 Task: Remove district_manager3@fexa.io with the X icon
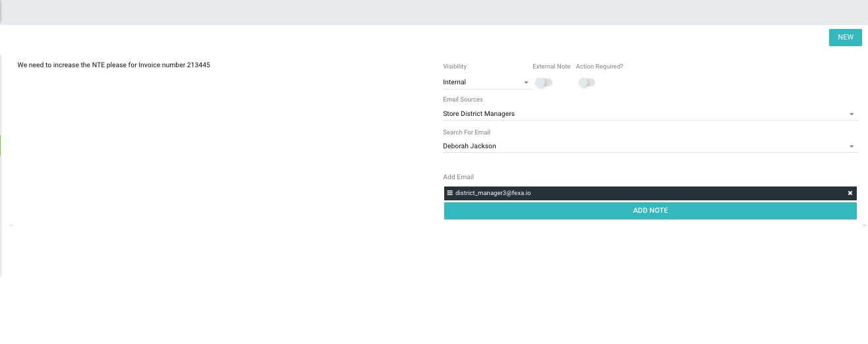pyautogui.click(x=850, y=193)
